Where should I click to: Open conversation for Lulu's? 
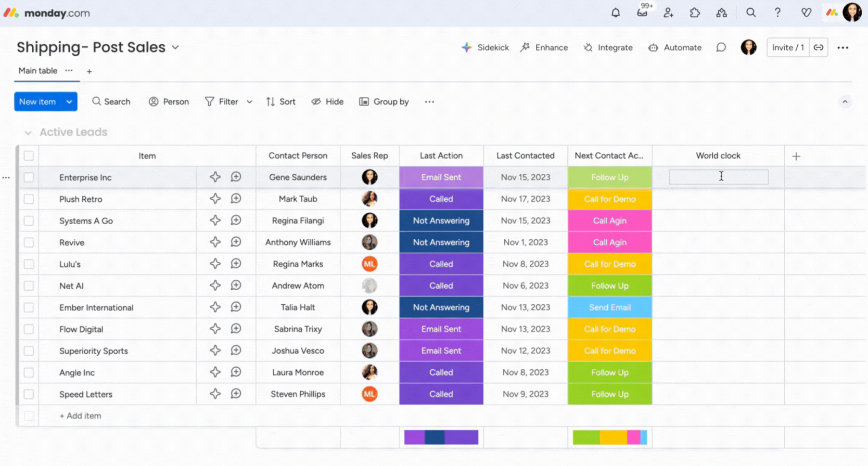pyautogui.click(x=236, y=264)
